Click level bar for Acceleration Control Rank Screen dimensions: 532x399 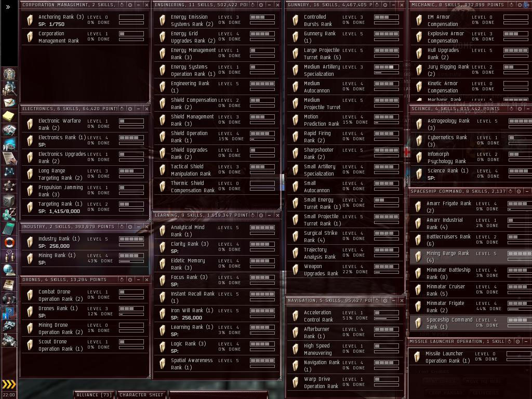click(x=387, y=312)
